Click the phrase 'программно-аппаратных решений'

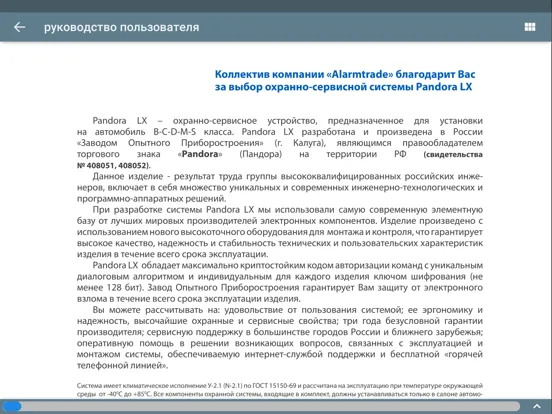point(151,199)
